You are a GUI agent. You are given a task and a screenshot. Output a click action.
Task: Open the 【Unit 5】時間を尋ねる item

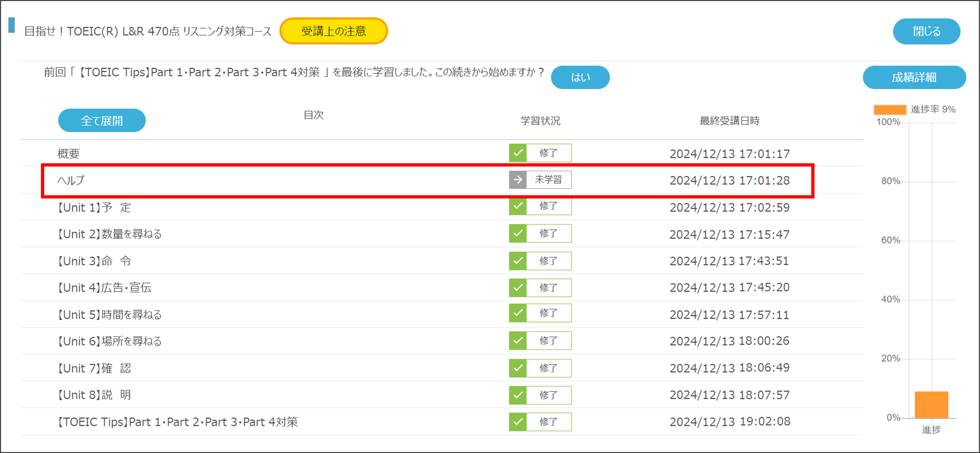click(x=109, y=315)
